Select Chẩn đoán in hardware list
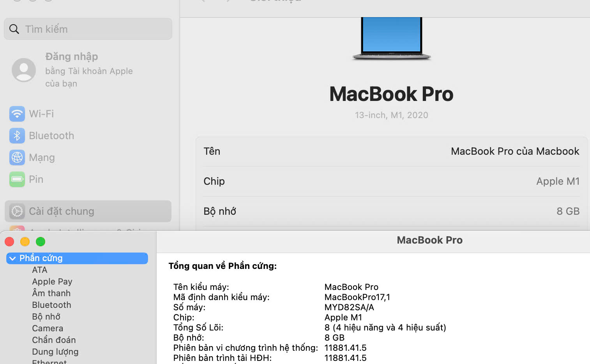Viewport: 590px width, 364px height. (x=54, y=340)
